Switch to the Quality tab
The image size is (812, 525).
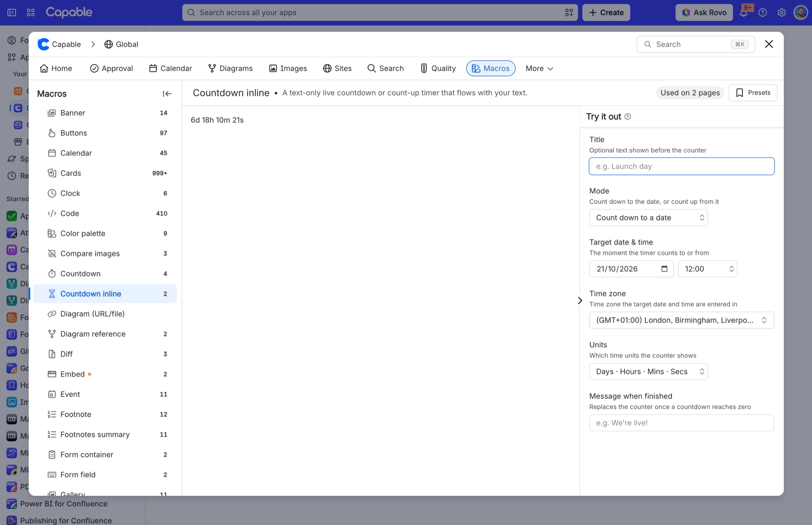pos(438,69)
